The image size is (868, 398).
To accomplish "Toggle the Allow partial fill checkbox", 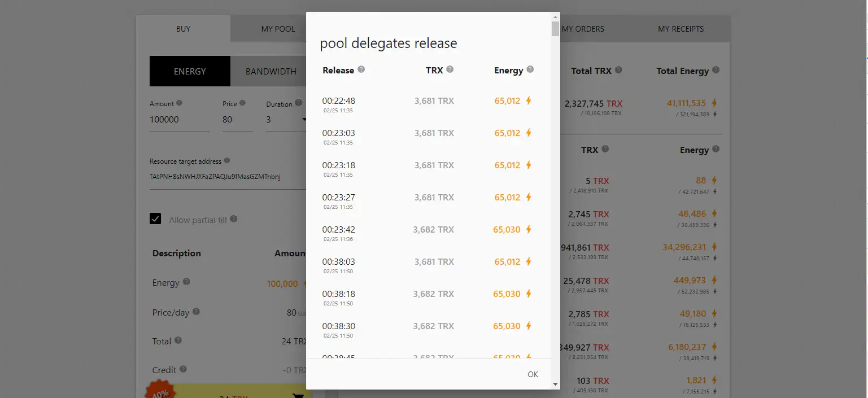I will coord(155,219).
